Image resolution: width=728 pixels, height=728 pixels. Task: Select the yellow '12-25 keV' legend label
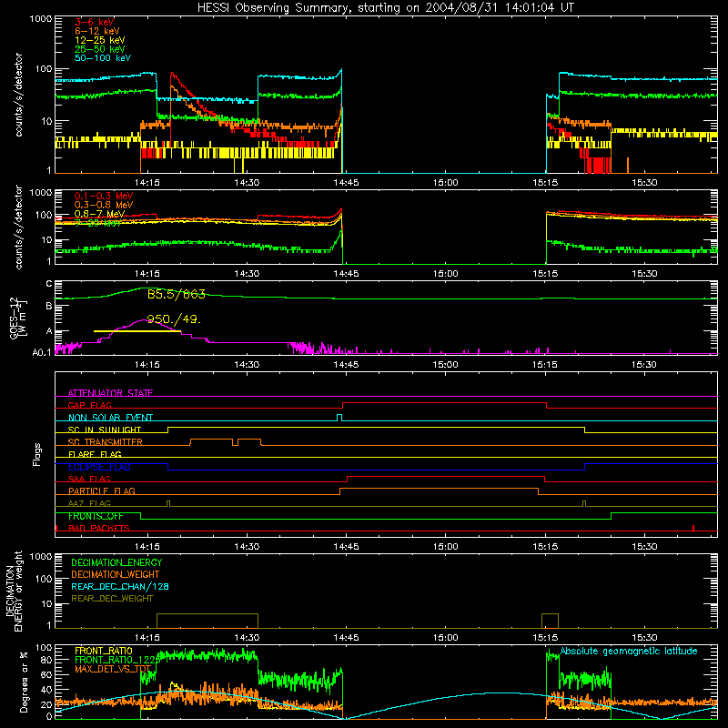tap(99, 40)
